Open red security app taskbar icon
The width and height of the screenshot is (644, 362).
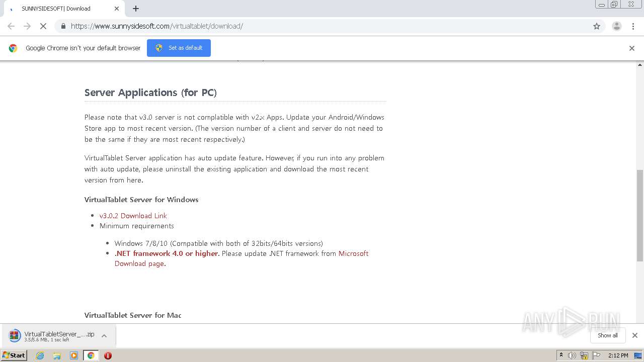[x=108, y=355]
